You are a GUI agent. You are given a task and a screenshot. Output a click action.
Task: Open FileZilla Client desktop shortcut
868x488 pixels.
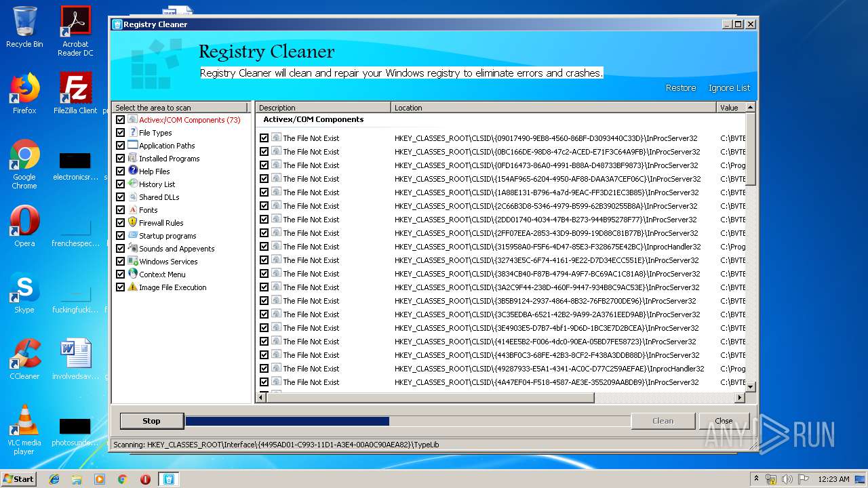[x=75, y=94]
